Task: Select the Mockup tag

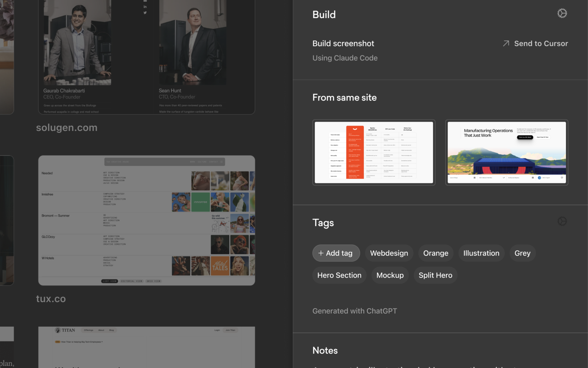Action: 390,275
